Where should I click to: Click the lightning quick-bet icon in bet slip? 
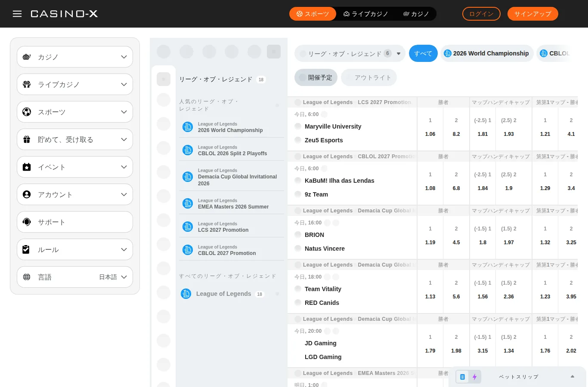474,377
